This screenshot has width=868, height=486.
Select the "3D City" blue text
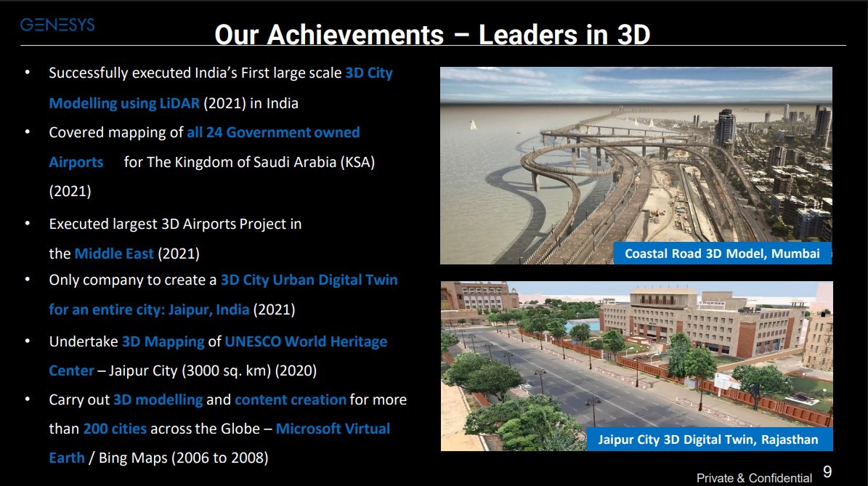369,73
